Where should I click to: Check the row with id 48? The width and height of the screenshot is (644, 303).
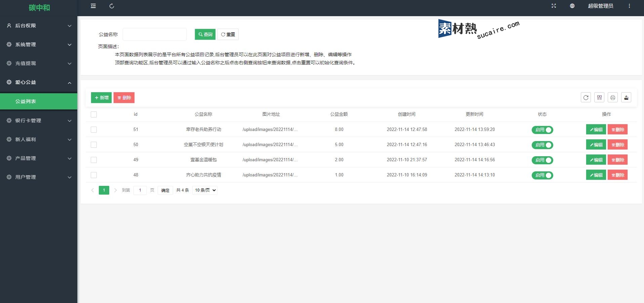click(94, 175)
